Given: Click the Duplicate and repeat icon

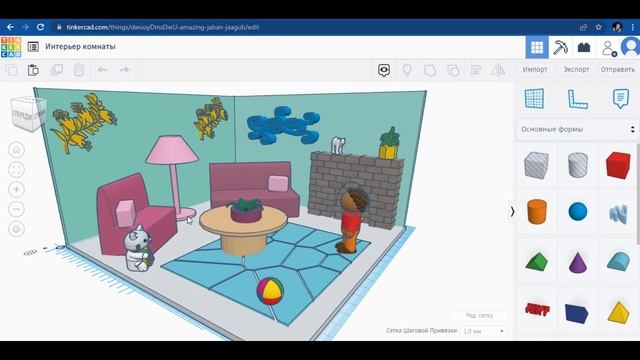Looking at the screenshot, I should [x=56, y=70].
